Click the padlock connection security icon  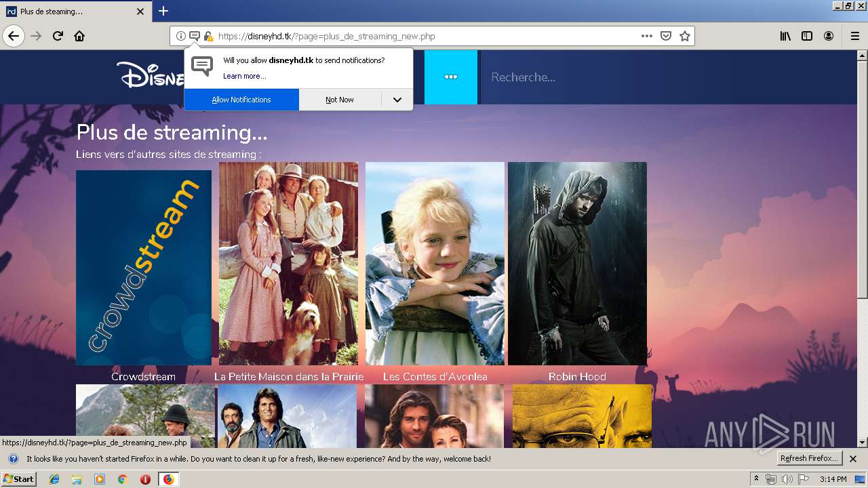tap(208, 36)
